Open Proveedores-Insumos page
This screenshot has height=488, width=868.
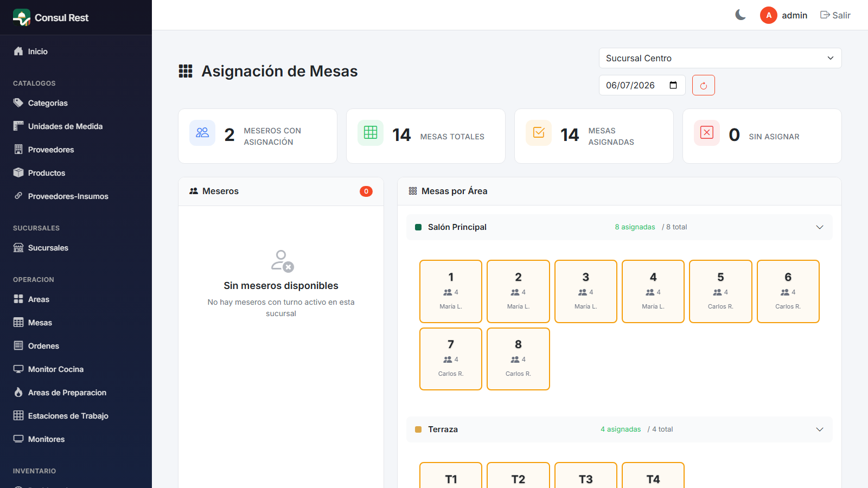[76, 196]
